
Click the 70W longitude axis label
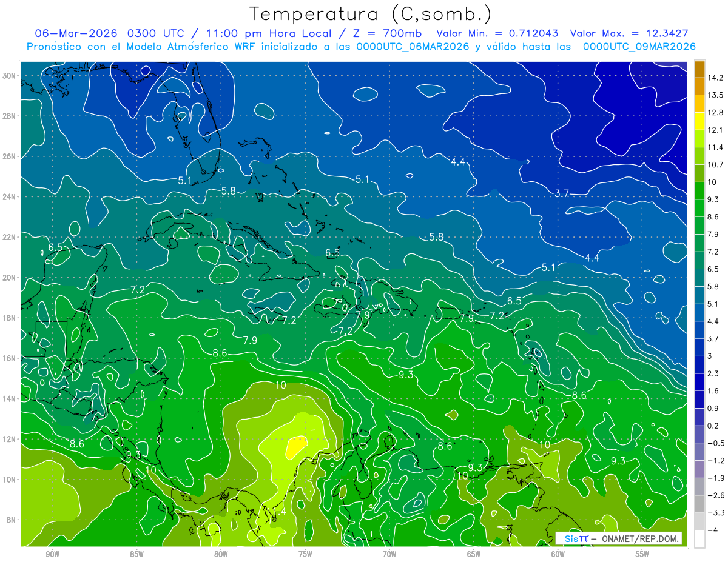point(389,554)
